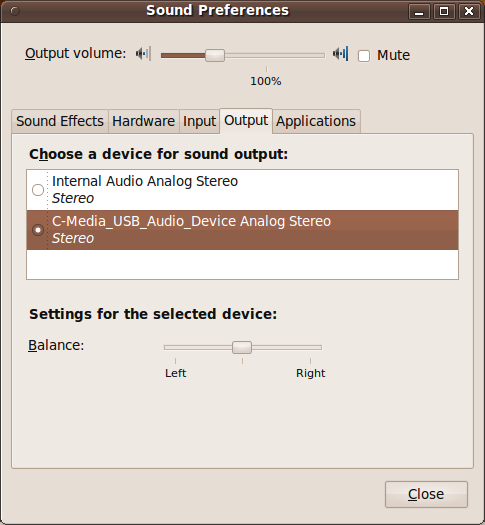
Task: Click the window menu circle icon in the title bar
Action: (x=15, y=11)
